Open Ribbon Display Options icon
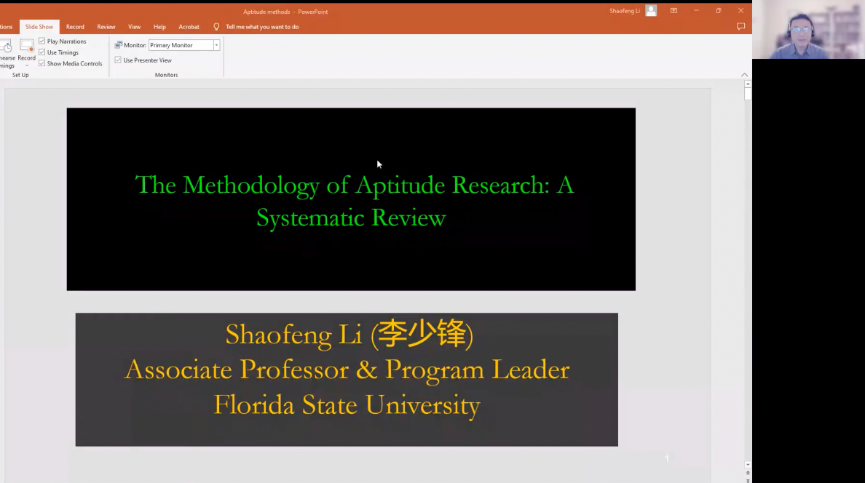Image resolution: width=866 pixels, height=483 pixels. tap(673, 10)
